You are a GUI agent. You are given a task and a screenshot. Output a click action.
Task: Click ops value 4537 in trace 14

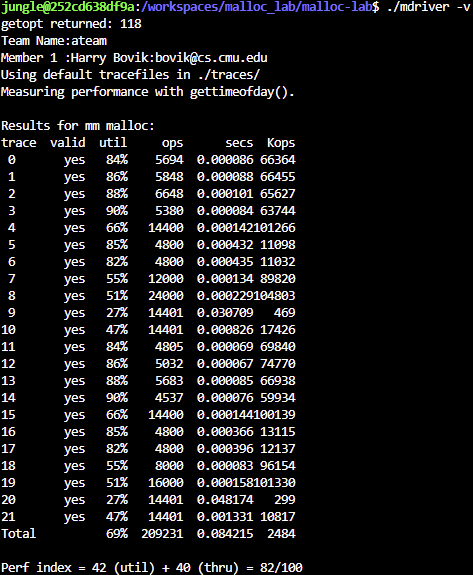tap(169, 398)
